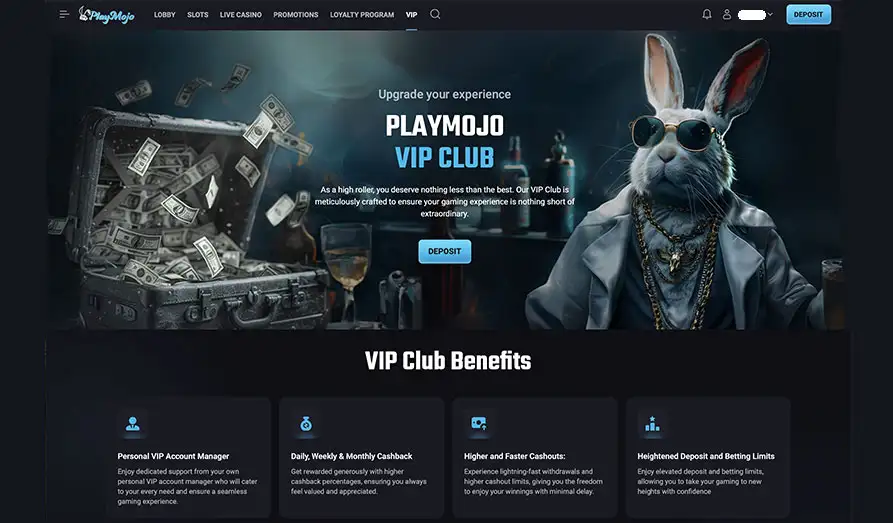Click the Deposit button in VIP banner
893x523 pixels.
pyautogui.click(x=445, y=251)
